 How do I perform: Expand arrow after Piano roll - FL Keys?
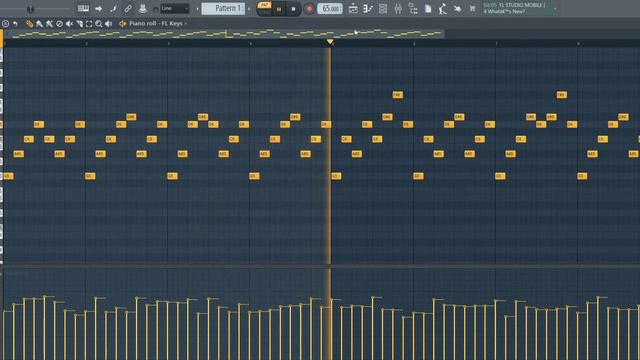[x=186, y=24]
